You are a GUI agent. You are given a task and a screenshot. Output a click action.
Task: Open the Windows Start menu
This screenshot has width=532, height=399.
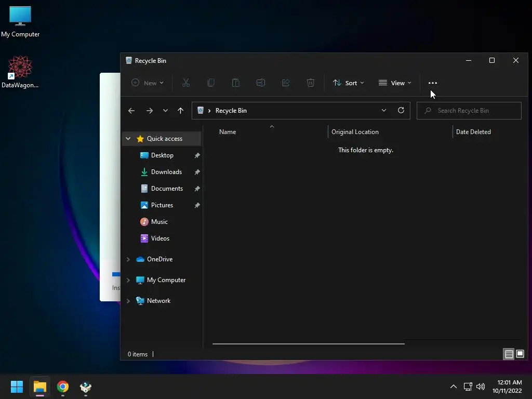click(17, 387)
